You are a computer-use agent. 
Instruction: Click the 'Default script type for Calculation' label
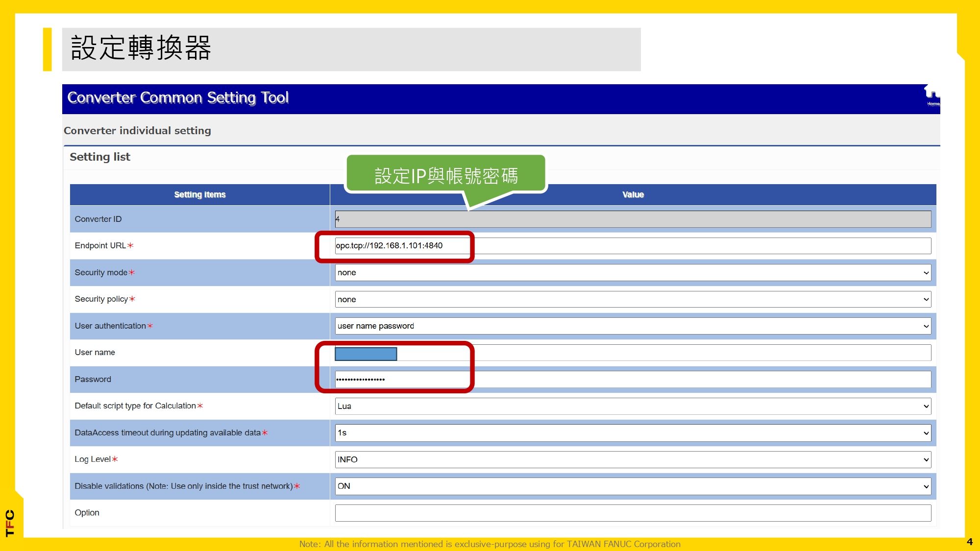135,406
